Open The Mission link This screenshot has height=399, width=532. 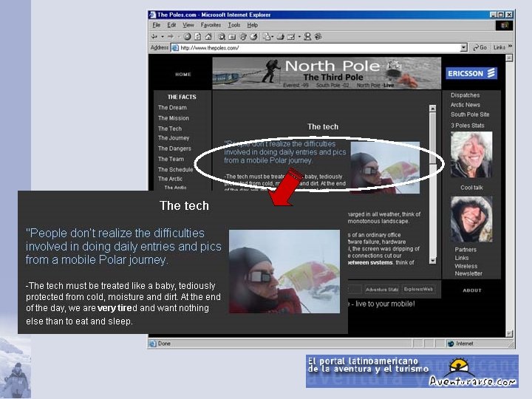(x=174, y=118)
